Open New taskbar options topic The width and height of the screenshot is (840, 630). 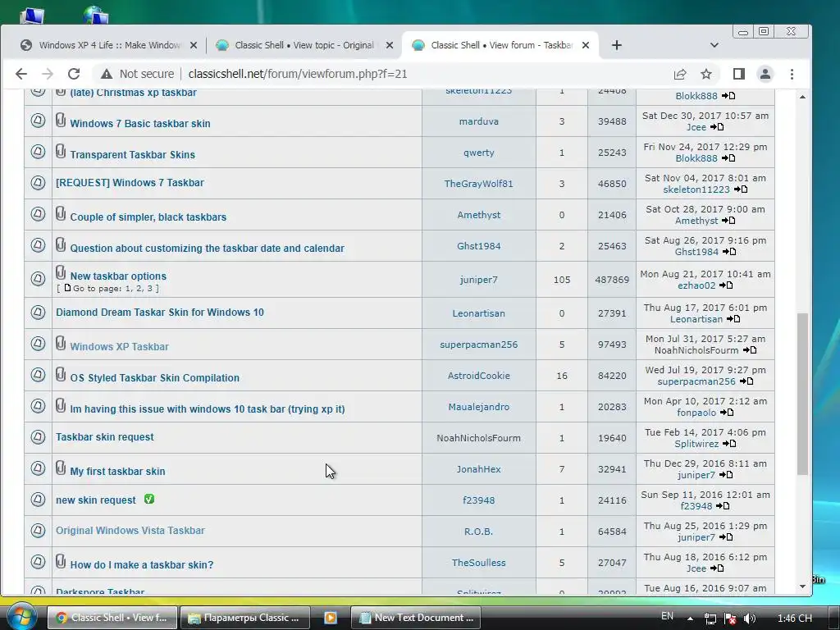pos(118,276)
